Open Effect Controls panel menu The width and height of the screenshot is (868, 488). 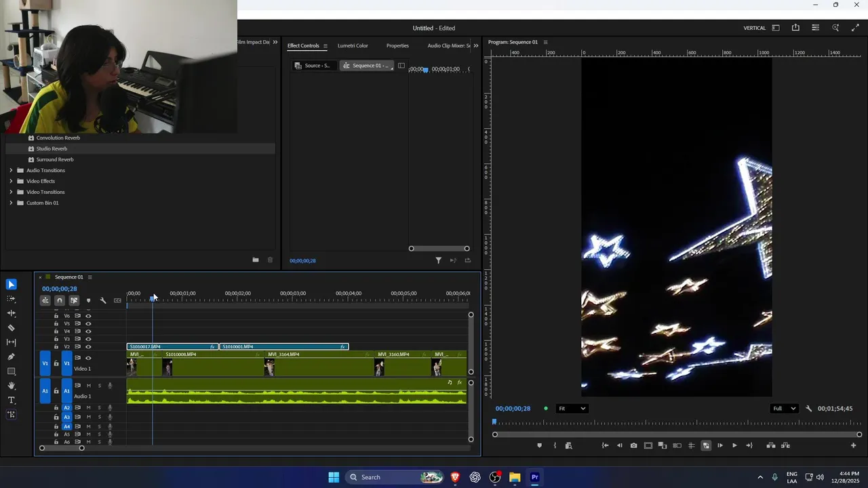pos(325,46)
